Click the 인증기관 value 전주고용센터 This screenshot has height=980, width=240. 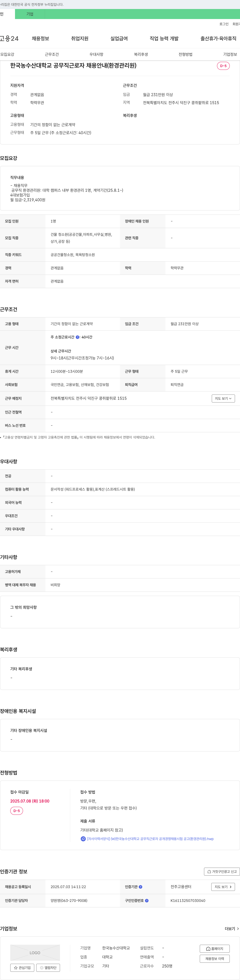(x=181, y=887)
